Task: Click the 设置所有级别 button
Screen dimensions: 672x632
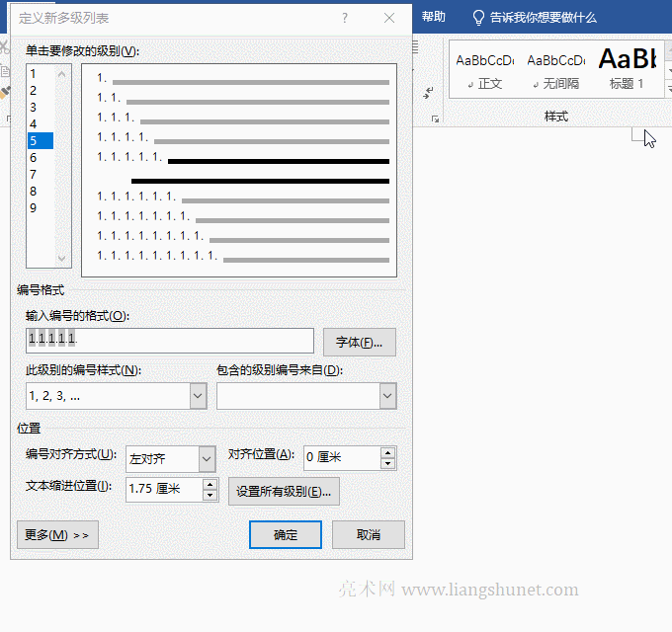Action: point(284,492)
